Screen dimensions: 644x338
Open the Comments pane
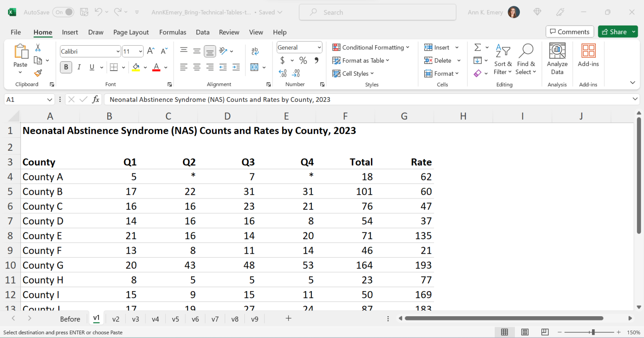[x=569, y=31]
